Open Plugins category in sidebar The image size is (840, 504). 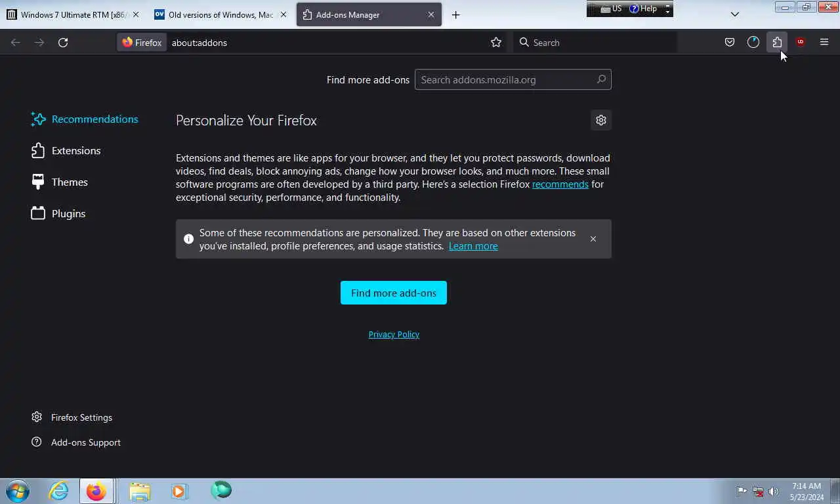(58, 213)
